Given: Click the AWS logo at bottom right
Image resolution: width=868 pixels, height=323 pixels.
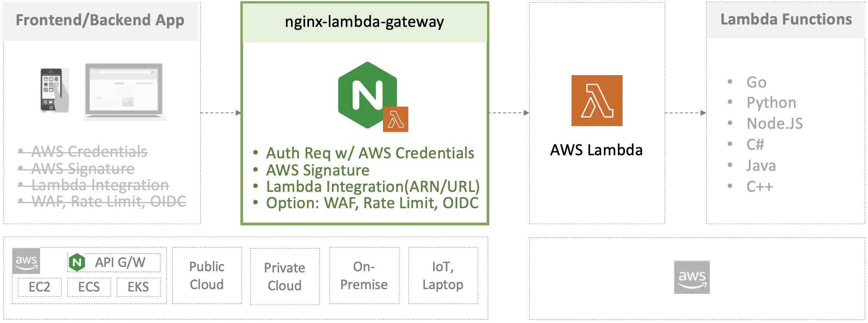Looking at the screenshot, I should pos(692,277).
